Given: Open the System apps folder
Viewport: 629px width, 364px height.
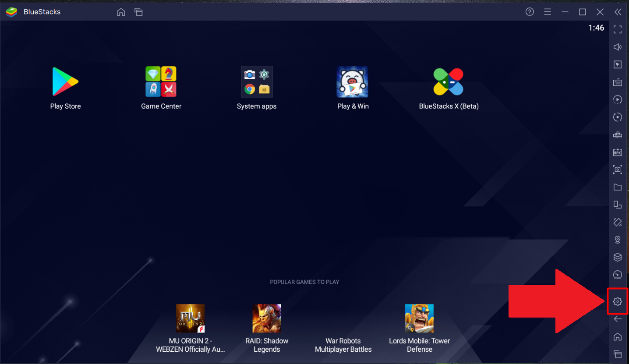Looking at the screenshot, I should [x=257, y=81].
